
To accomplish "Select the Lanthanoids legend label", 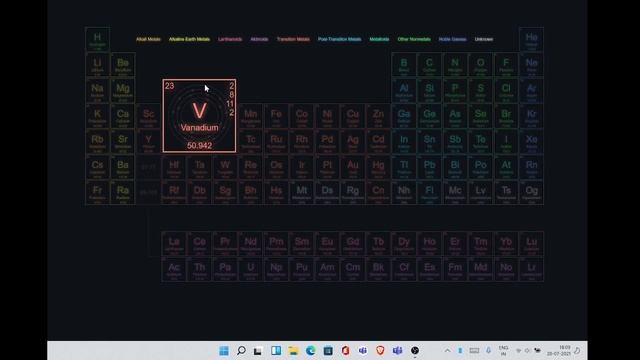I will [x=230, y=39].
